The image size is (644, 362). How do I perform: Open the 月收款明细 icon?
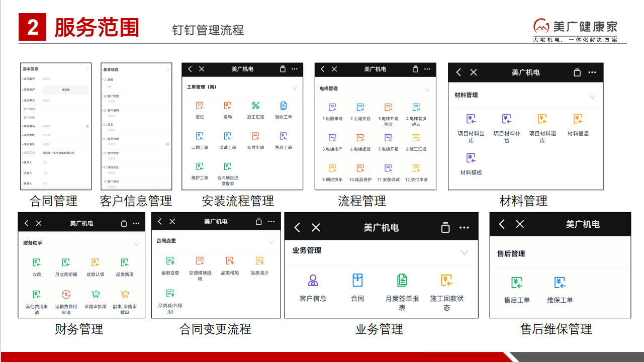(66, 262)
